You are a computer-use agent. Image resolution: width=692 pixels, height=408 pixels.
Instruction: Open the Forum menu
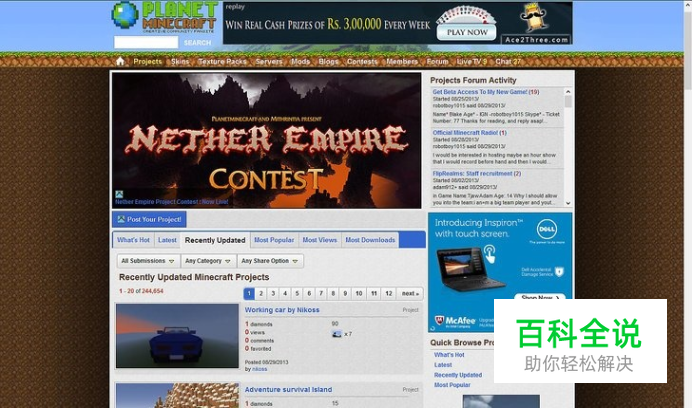point(437,61)
